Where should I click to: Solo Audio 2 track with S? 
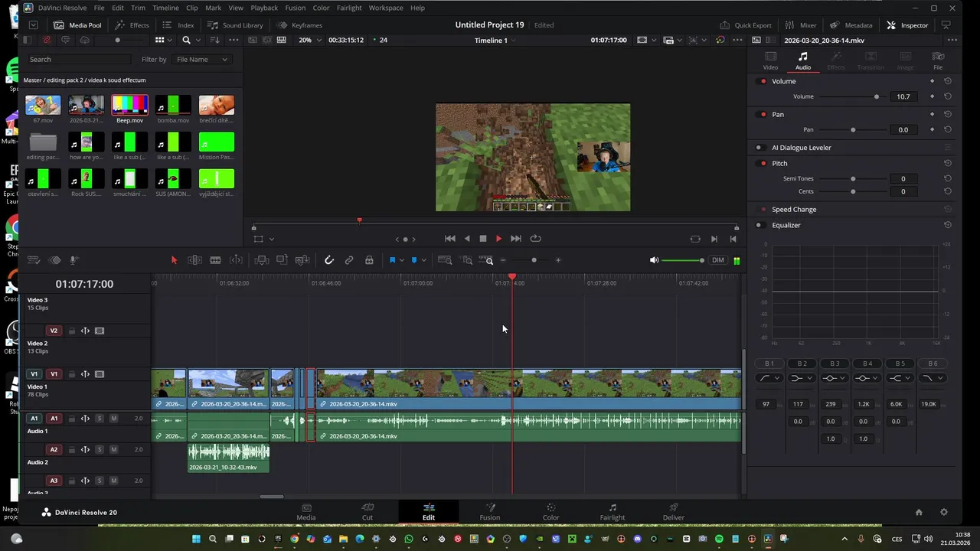coord(99,450)
